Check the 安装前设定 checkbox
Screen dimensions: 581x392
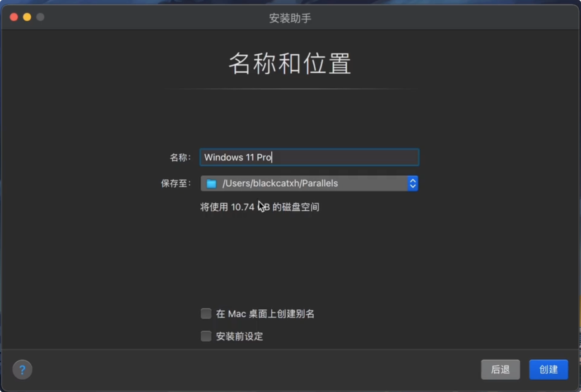(206, 336)
